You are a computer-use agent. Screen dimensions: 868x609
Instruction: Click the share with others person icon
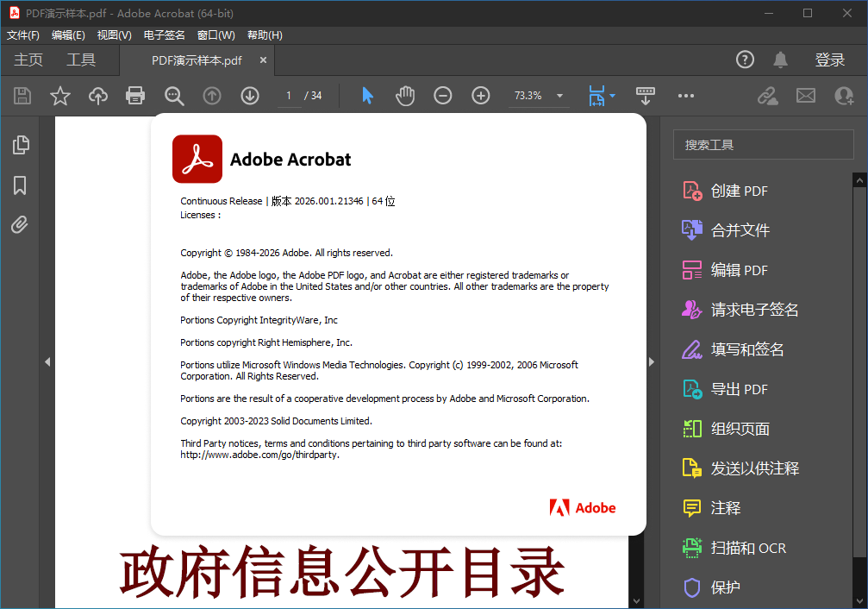point(844,96)
